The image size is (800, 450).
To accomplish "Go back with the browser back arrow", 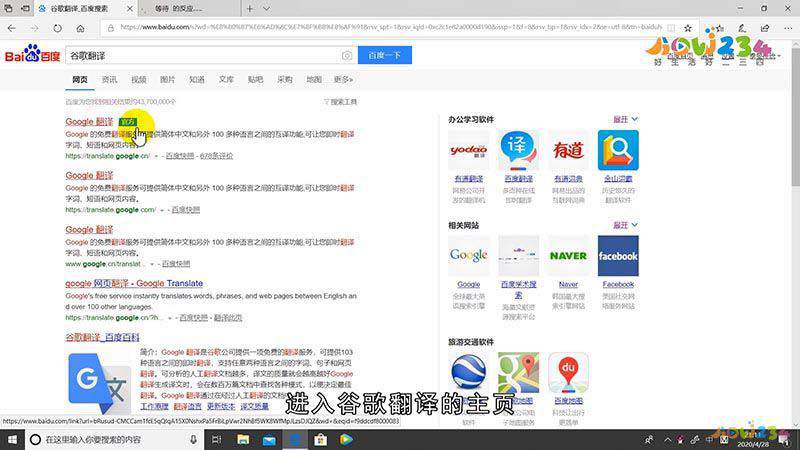I will (12, 28).
